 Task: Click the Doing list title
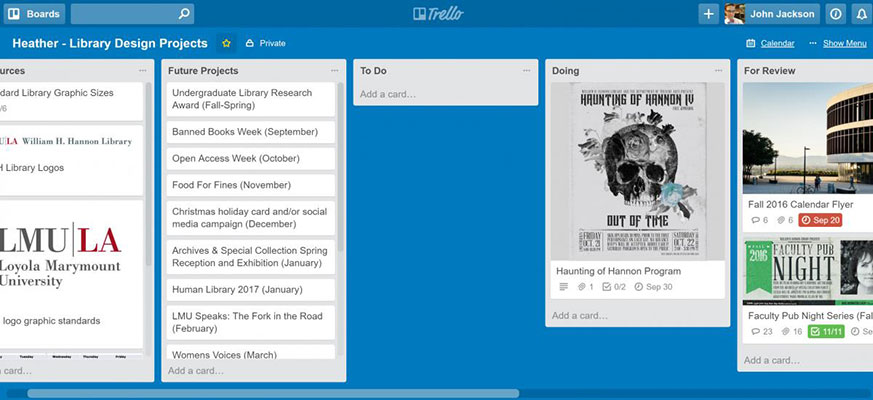(x=566, y=71)
